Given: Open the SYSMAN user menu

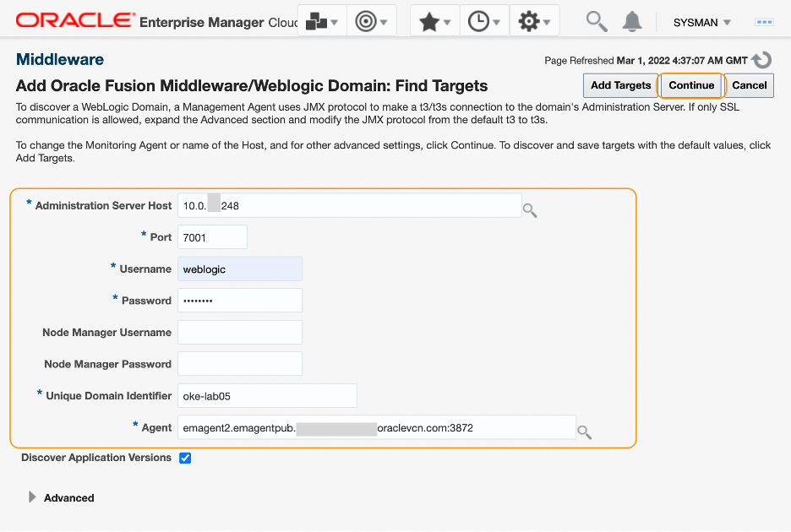Looking at the screenshot, I should point(701,22).
